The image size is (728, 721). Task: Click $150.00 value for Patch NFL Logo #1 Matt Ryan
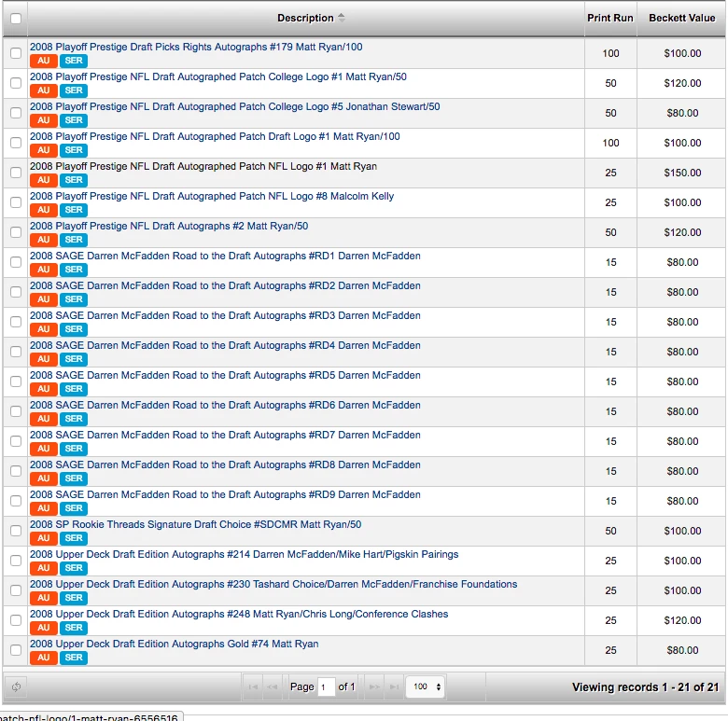point(682,173)
